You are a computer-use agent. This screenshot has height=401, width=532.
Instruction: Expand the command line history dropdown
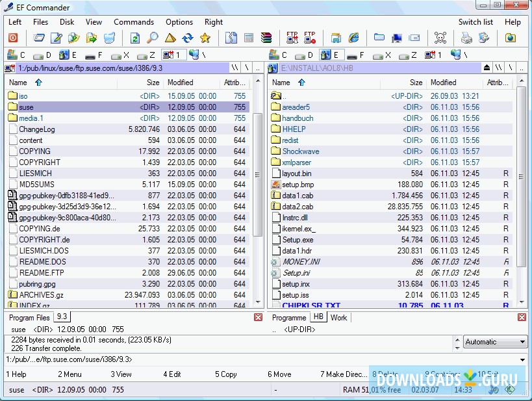[x=523, y=359]
